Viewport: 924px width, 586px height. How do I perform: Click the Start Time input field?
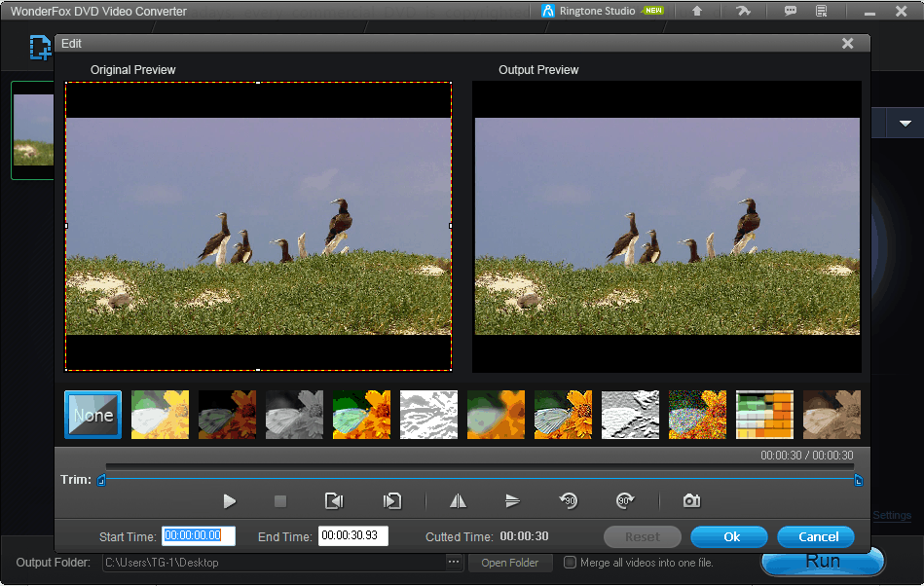click(x=199, y=536)
